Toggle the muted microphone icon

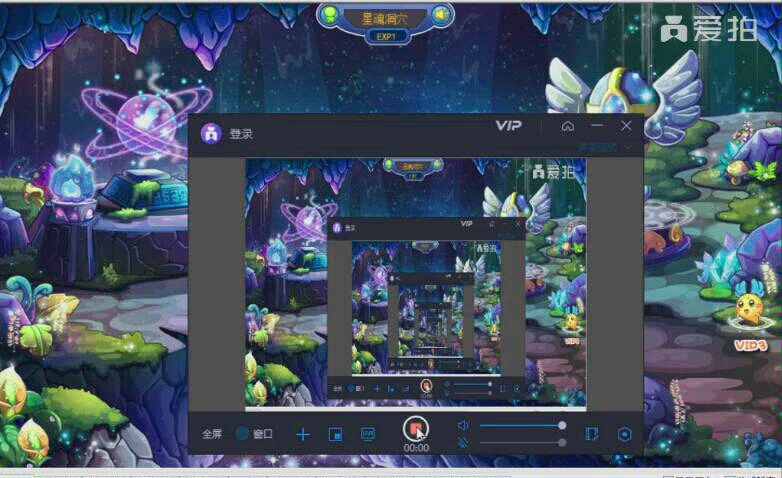[x=463, y=442]
